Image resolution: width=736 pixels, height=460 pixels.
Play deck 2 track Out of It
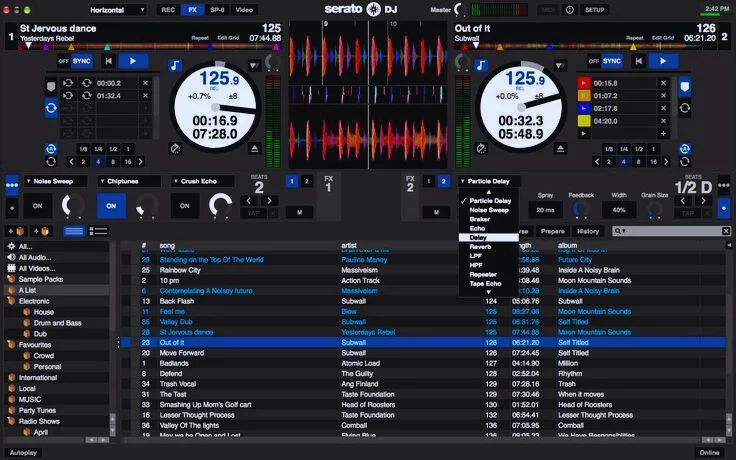point(662,61)
